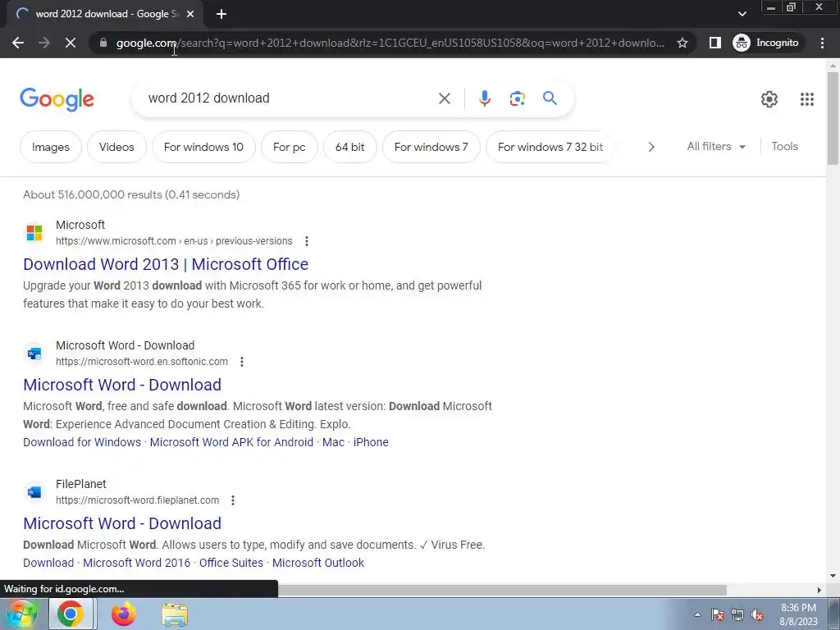840x630 pixels.
Task: Open more options for softonic result
Action: (x=242, y=362)
